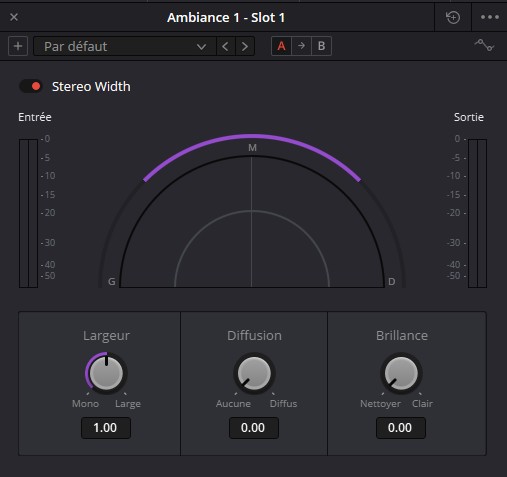The image size is (507, 477).
Task: Click the Entrée input level meter
Action: tap(28, 213)
